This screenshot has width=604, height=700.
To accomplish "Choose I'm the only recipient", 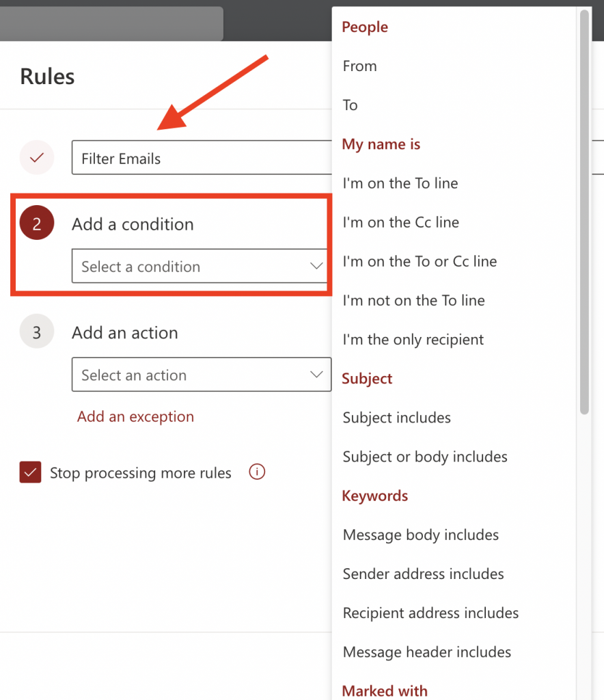I will [413, 340].
